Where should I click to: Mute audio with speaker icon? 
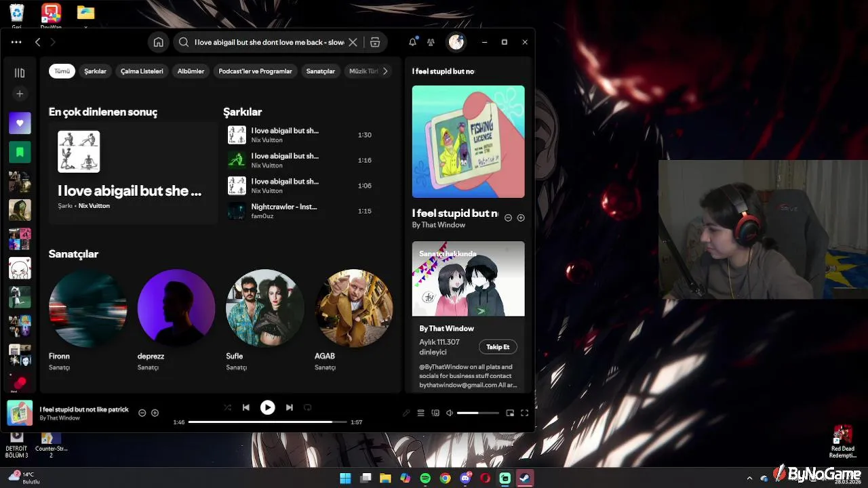pyautogui.click(x=449, y=413)
